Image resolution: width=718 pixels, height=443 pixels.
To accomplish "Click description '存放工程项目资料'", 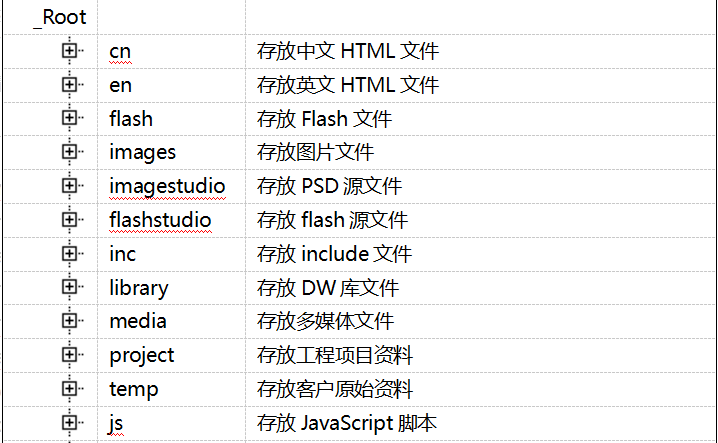I will pyautogui.click(x=335, y=355).
